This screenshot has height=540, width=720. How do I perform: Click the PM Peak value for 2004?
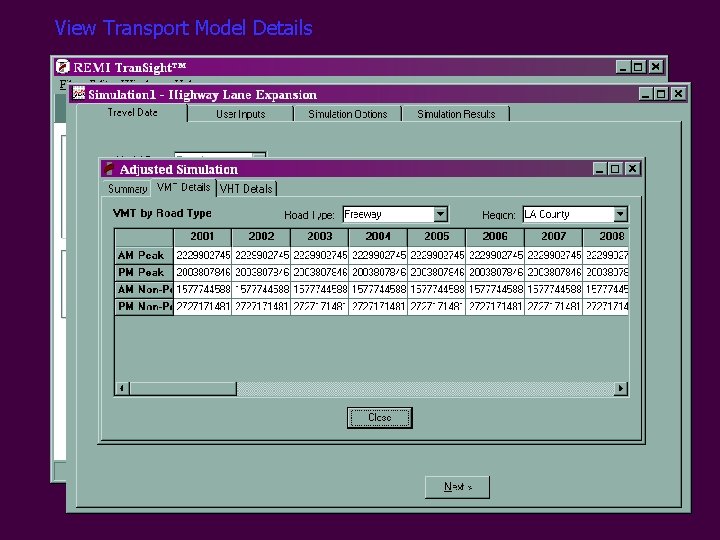[x=378, y=272]
